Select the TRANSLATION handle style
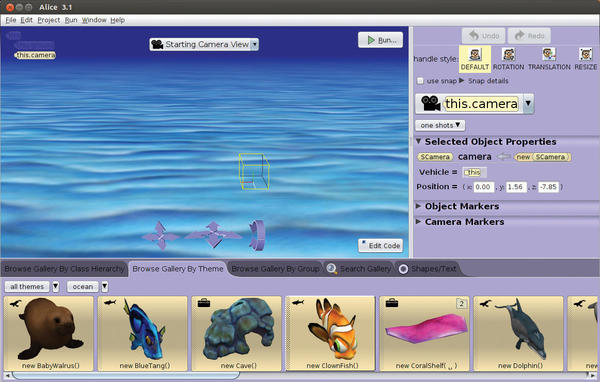The image size is (600, 382). pos(549,59)
